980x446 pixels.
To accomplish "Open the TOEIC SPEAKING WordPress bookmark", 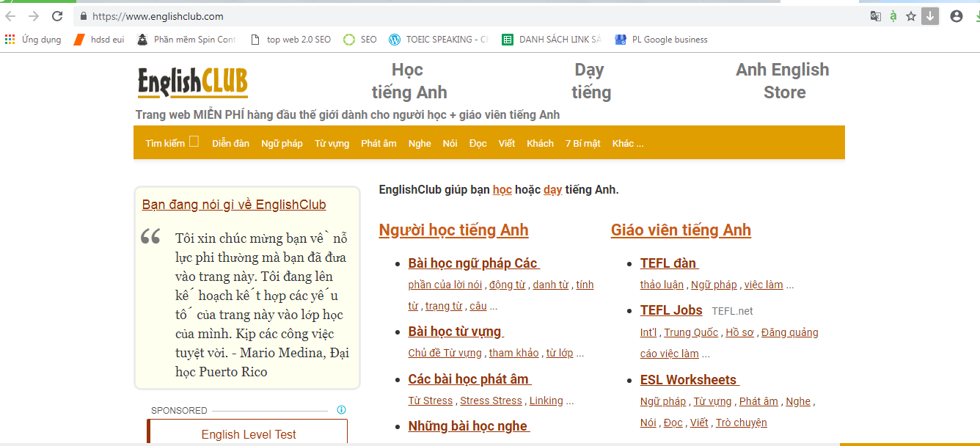I will 438,40.
